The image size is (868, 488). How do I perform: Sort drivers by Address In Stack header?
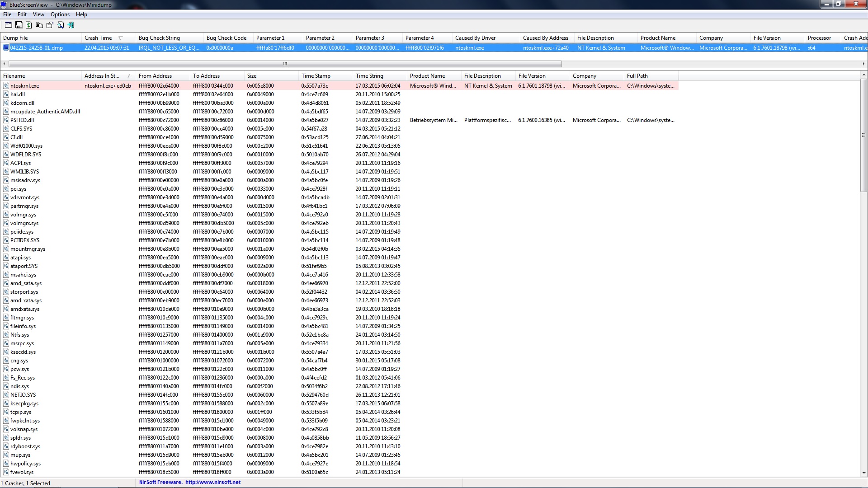tap(108, 76)
